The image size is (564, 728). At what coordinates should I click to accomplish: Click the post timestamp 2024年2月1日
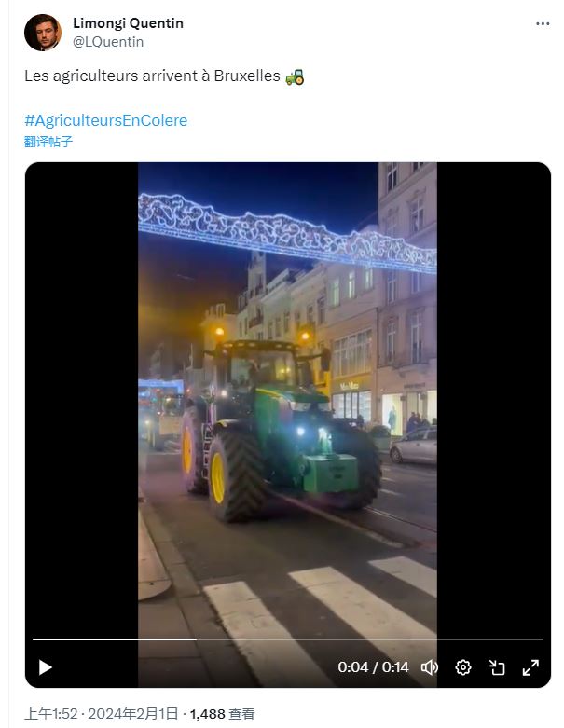coord(132,713)
